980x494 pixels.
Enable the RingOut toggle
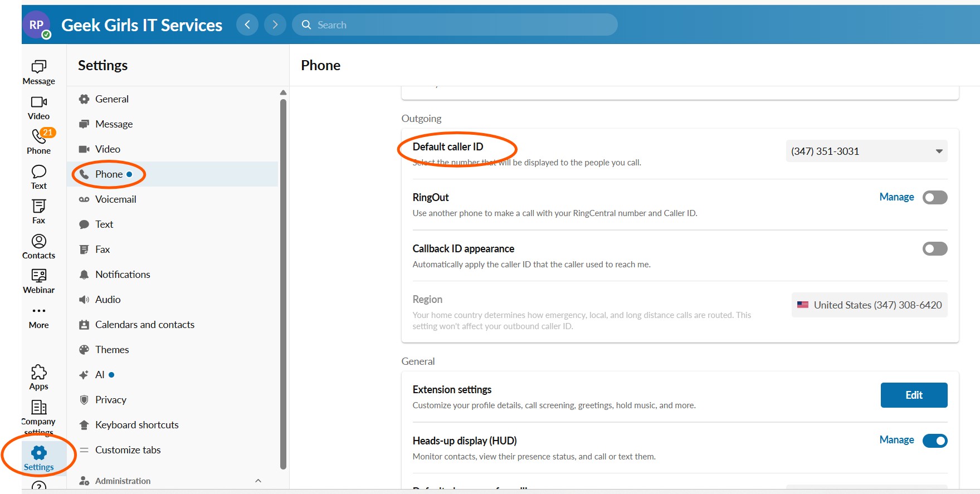click(934, 198)
